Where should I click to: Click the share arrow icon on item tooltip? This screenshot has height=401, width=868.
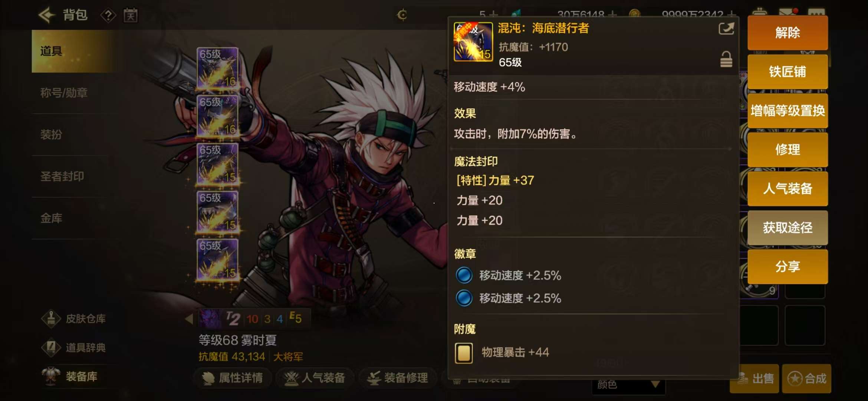726,29
